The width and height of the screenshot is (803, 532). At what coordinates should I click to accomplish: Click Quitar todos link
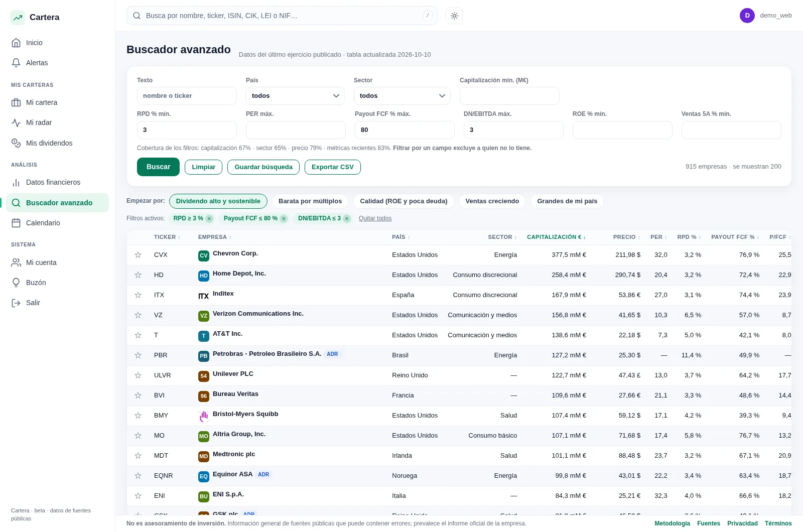click(375, 218)
